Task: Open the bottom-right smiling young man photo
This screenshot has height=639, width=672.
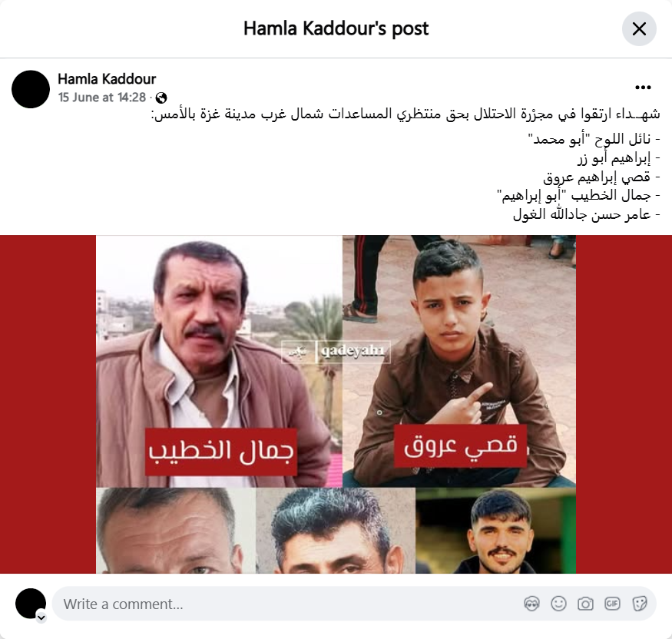Action: pos(495,531)
